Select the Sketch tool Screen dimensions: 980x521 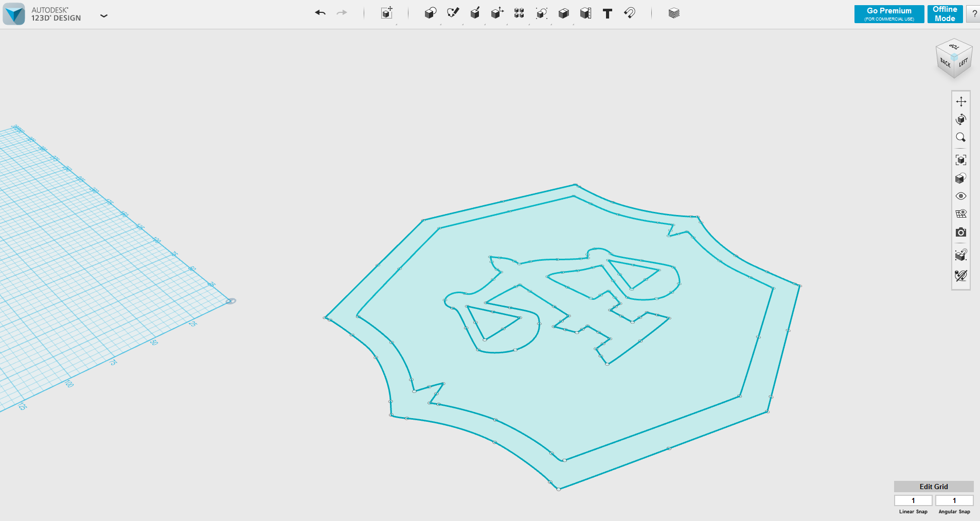click(453, 13)
